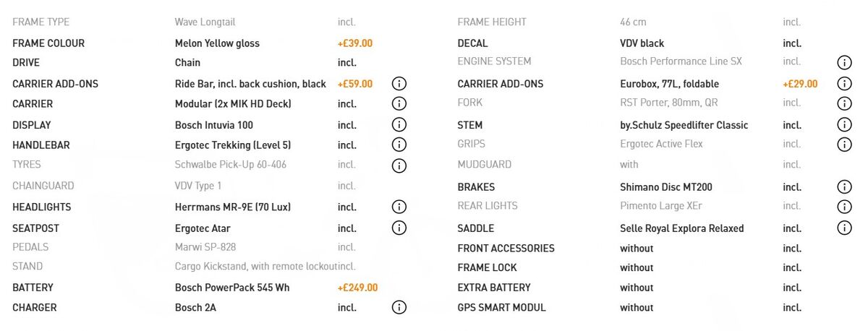View info for Ergotec Trekking handlebar
The width and height of the screenshot is (868, 331).
[399, 145]
